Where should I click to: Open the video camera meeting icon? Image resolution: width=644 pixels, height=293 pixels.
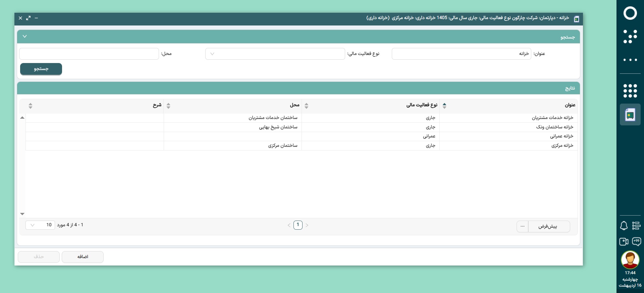click(x=624, y=242)
